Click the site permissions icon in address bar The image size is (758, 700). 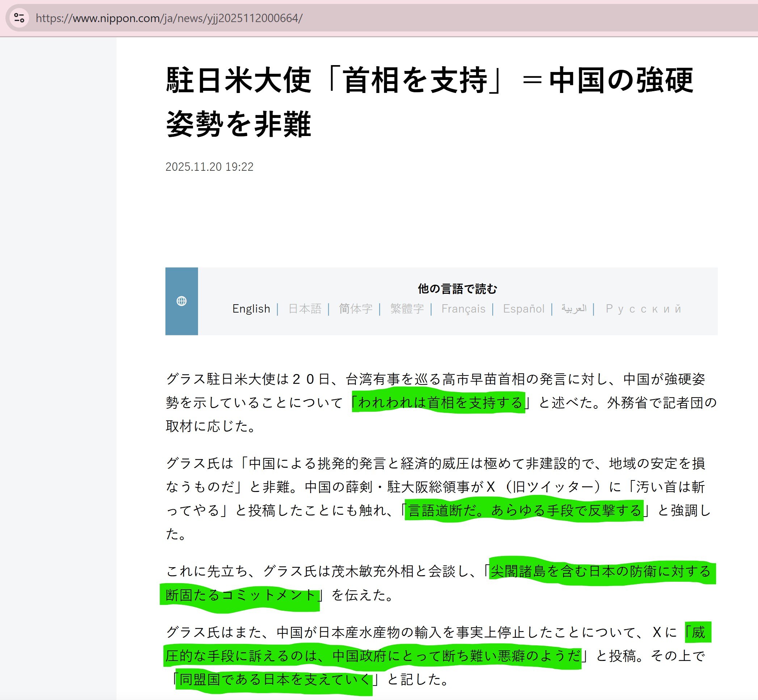[20, 17]
